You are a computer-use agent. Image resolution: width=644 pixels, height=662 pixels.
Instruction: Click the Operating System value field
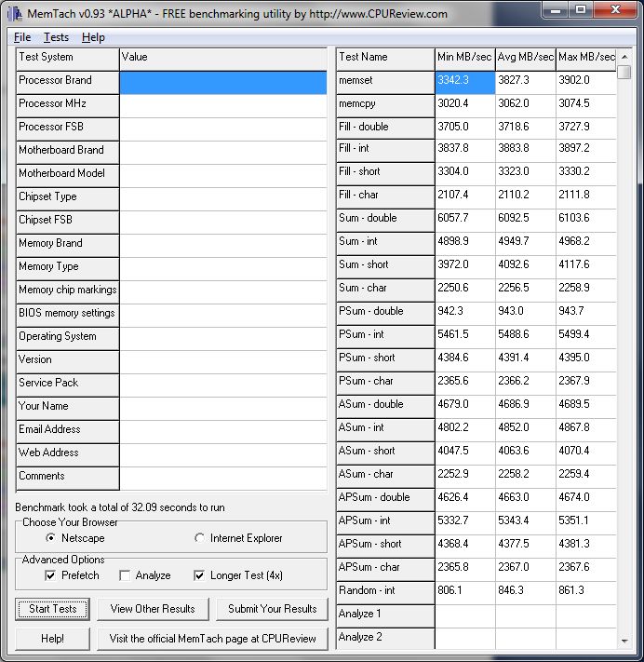[x=223, y=339]
